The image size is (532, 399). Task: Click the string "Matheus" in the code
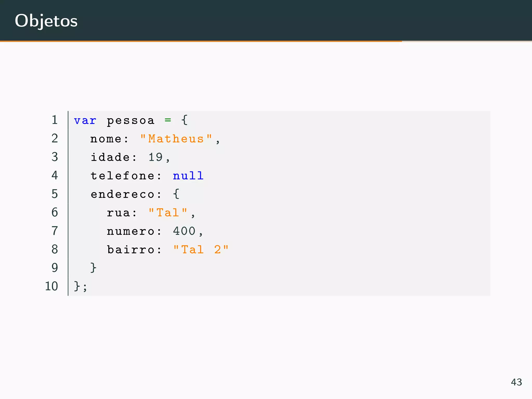click(176, 139)
